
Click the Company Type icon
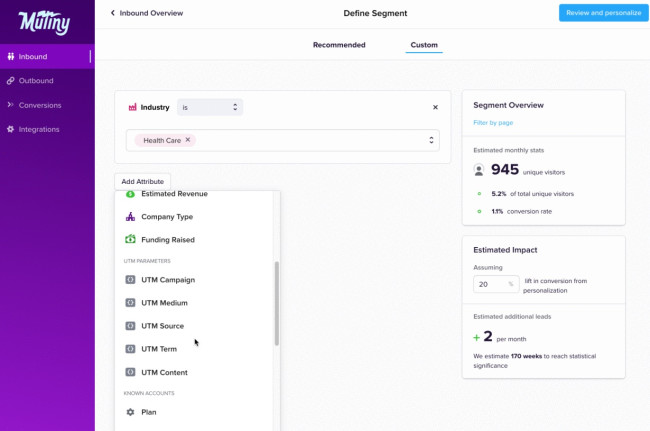[130, 217]
